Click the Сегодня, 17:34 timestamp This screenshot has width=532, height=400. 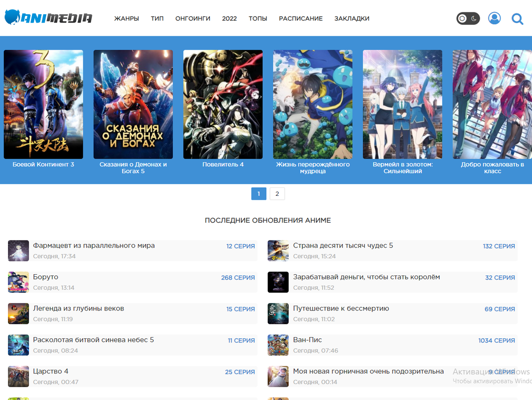click(55, 256)
